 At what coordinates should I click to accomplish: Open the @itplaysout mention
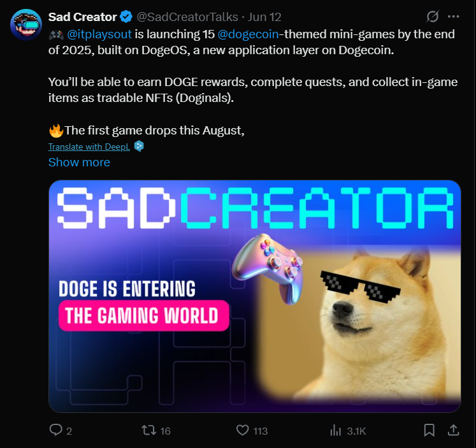(x=99, y=34)
